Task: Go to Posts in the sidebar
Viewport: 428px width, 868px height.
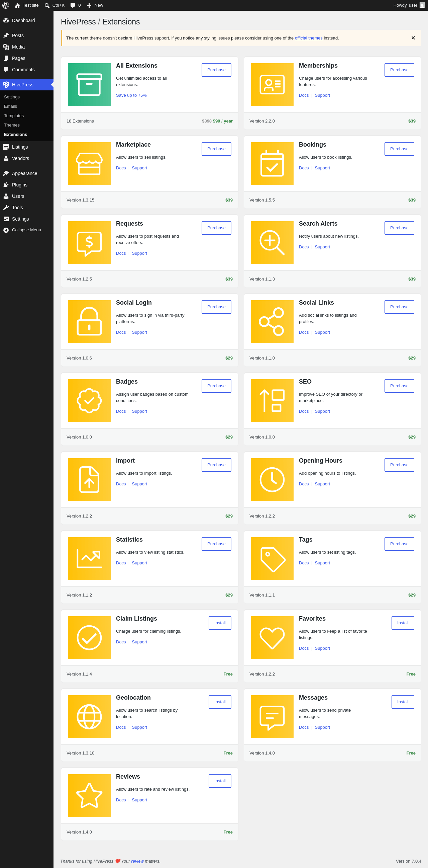Action: (x=26, y=35)
